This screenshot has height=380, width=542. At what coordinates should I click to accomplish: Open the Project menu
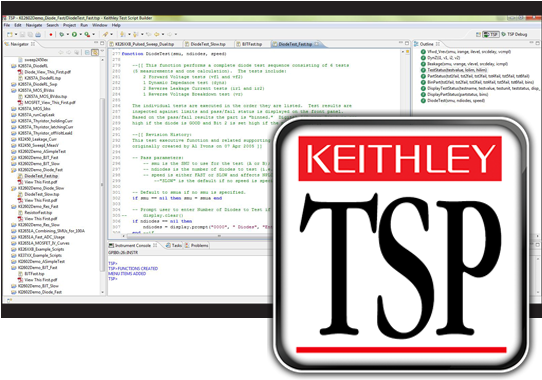point(69,25)
